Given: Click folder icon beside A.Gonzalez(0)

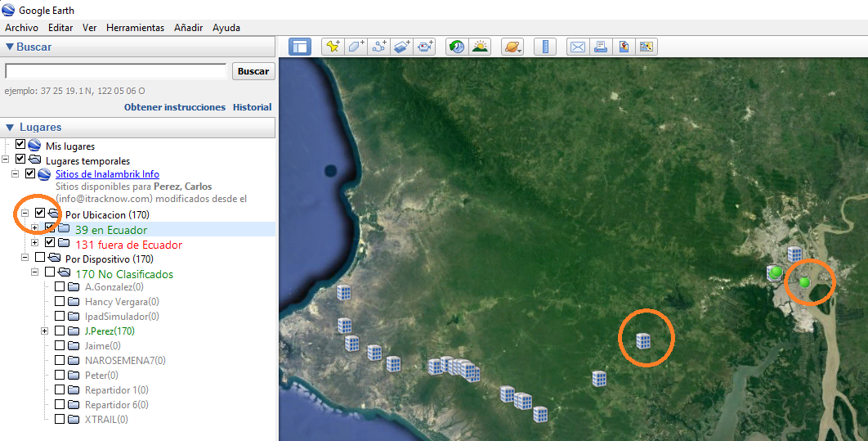Looking at the screenshot, I should pos(74,287).
